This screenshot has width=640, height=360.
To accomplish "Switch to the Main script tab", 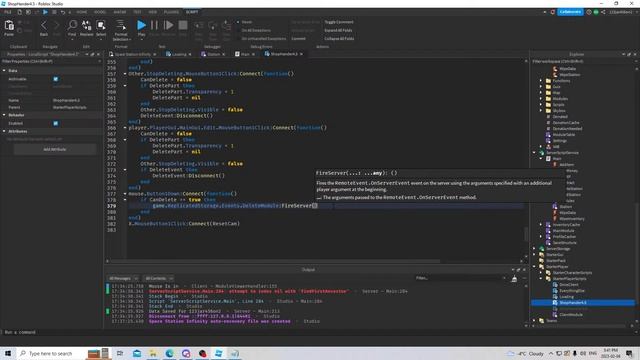I will (245, 54).
